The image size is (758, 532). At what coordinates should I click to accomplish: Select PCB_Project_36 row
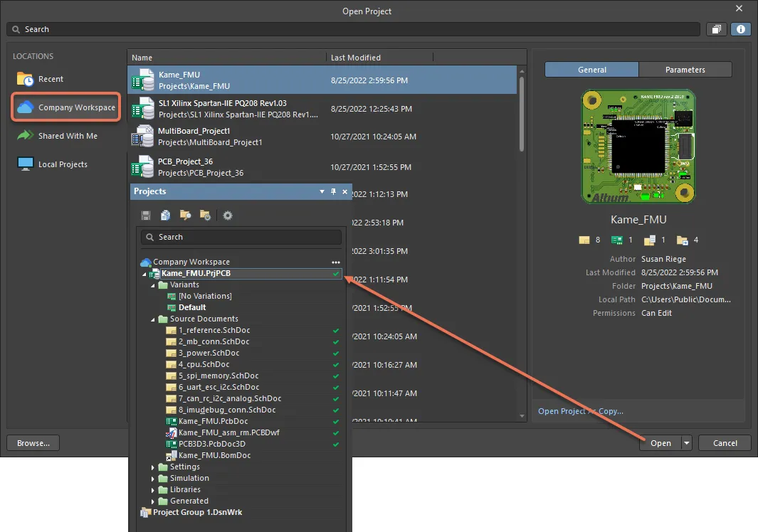point(322,167)
